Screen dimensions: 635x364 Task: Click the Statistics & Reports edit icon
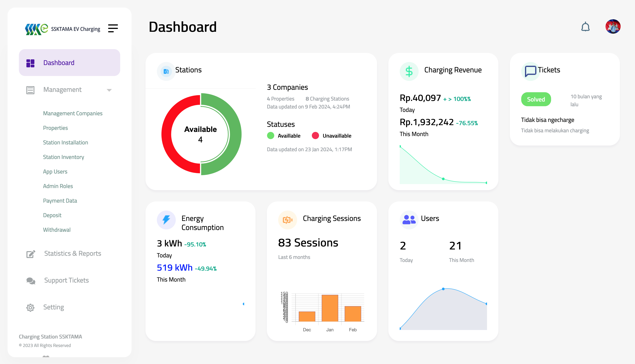[31, 254]
